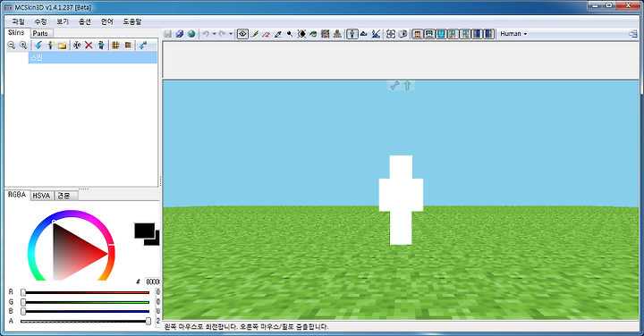
Task: Click the Save skin floppy icon
Action: [x=167, y=34]
